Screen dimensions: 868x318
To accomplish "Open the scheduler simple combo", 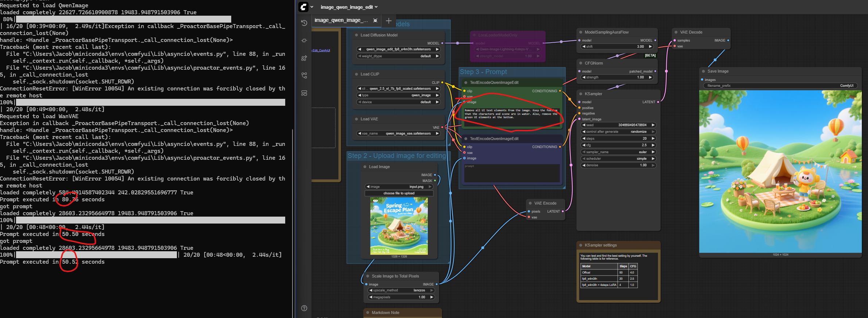I will (618, 159).
